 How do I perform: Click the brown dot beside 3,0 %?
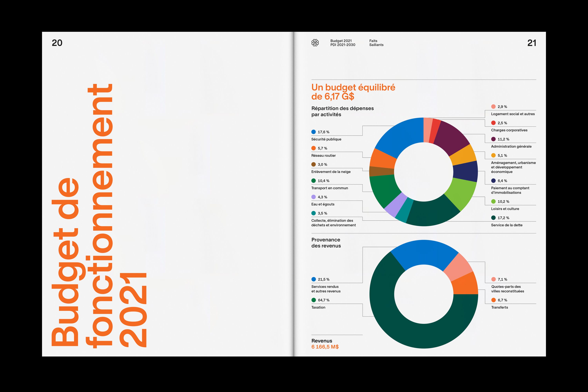pos(313,164)
